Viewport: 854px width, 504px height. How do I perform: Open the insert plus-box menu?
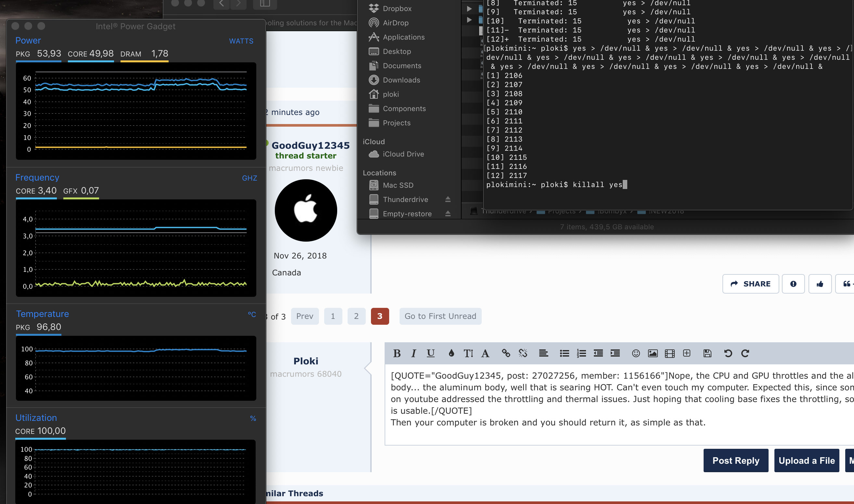pos(686,353)
